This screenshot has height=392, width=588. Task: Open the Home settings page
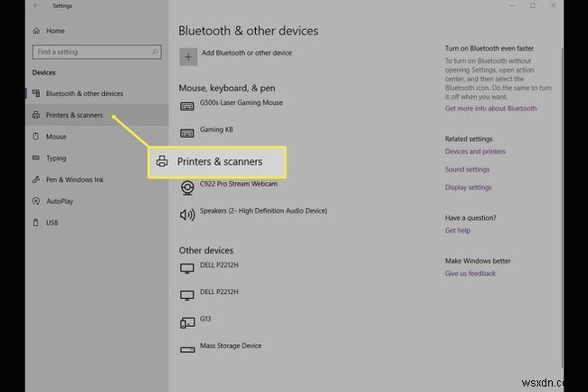[55, 31]
